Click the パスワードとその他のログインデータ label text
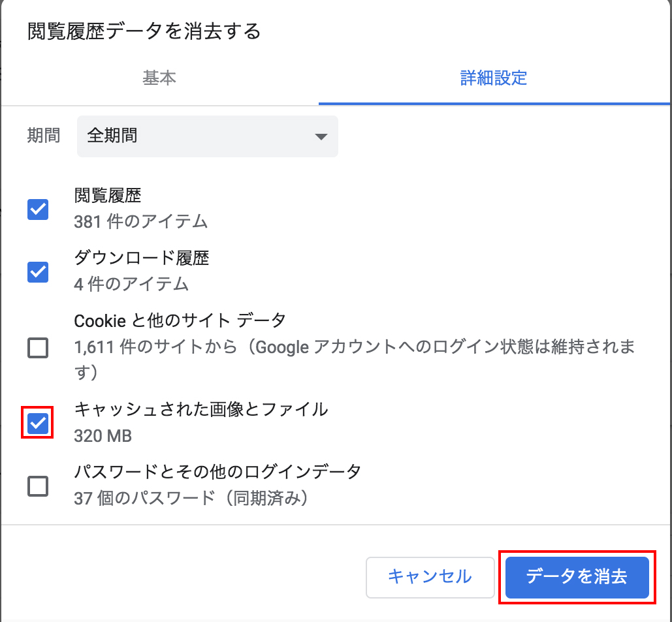Viewport: 672px width, 622px height. (x=217, y=471)
